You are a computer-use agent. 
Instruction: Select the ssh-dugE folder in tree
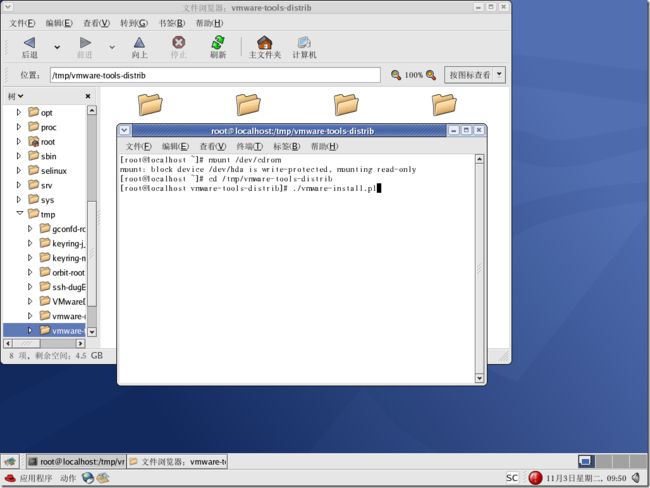tap(63, 287)
